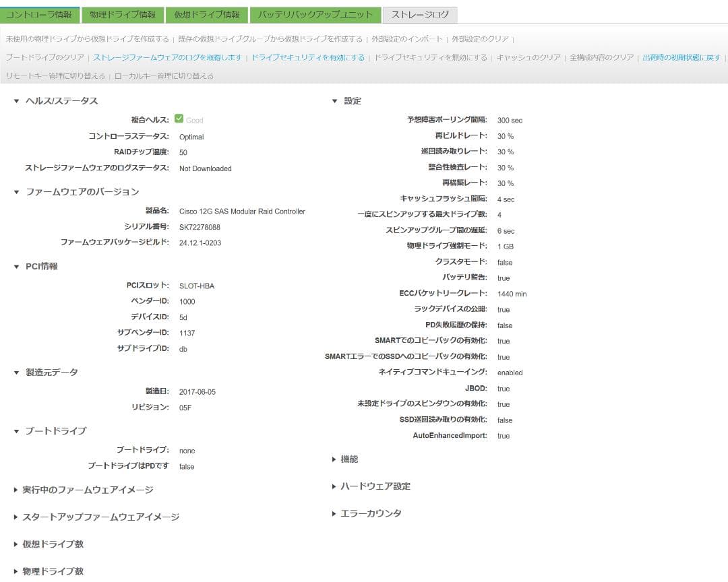View the ストレージログ tab
Viewport: 728px width, 582px height.
[419, 13]
